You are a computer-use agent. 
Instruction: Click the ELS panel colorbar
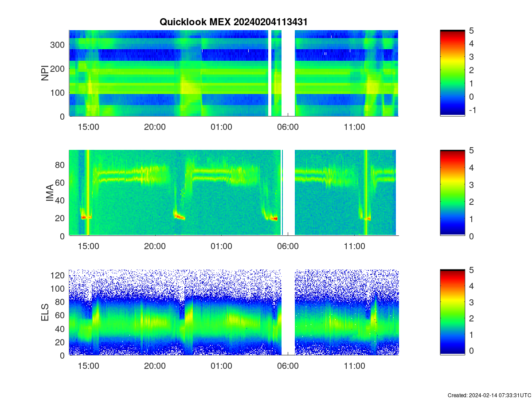(x=452, y=312)
